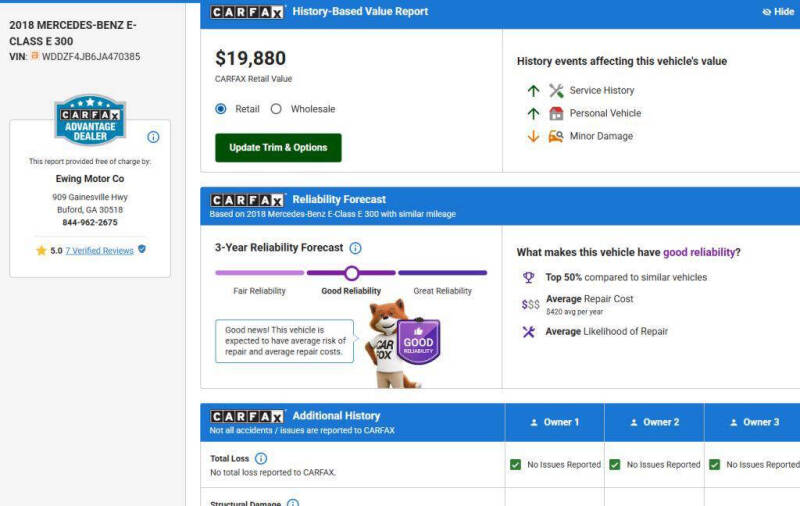Hide the History-Based Value Report
The width and height of the screenshot is (800, 506).
tap(778, 11)
